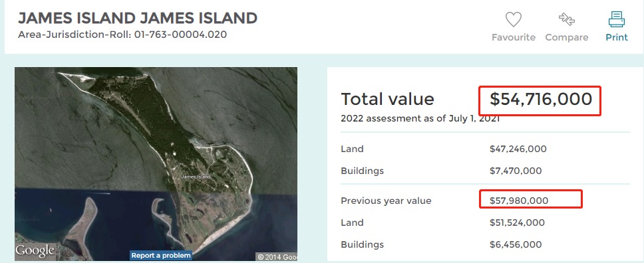This screenshot has width=644, height=263.
Task: Click the James Island map label
Action: coord(196,177)
